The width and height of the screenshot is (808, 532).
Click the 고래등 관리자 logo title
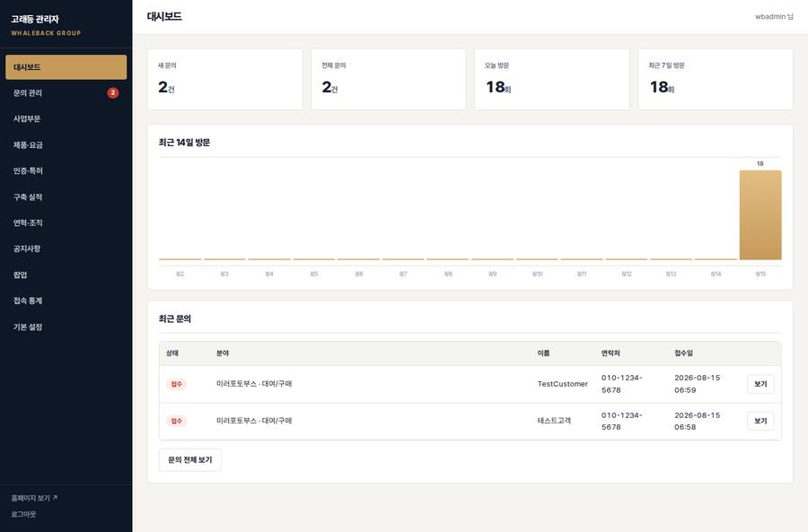[35, 19]
